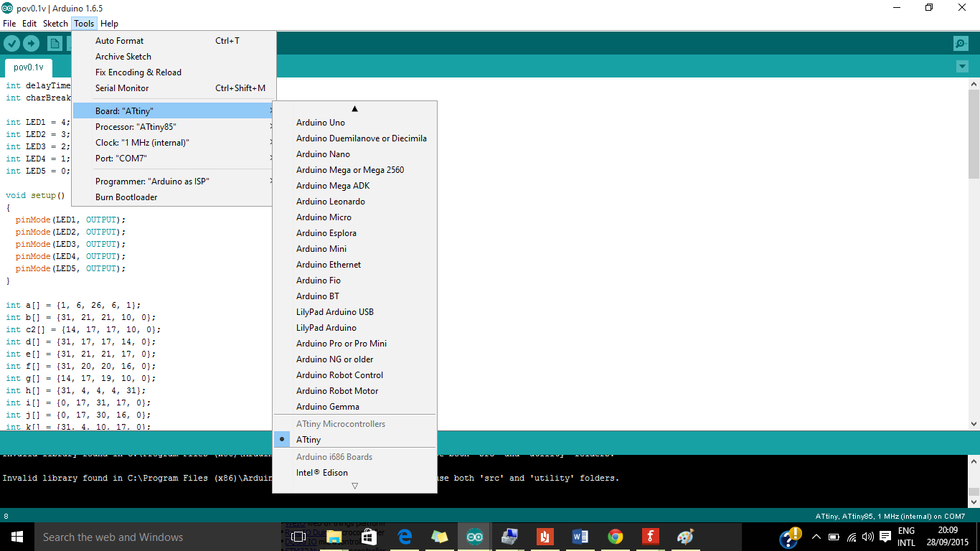Click the help icon with warning badge
Image resolution: width=980 pixels, height=551 pixels.
point(790,537)
